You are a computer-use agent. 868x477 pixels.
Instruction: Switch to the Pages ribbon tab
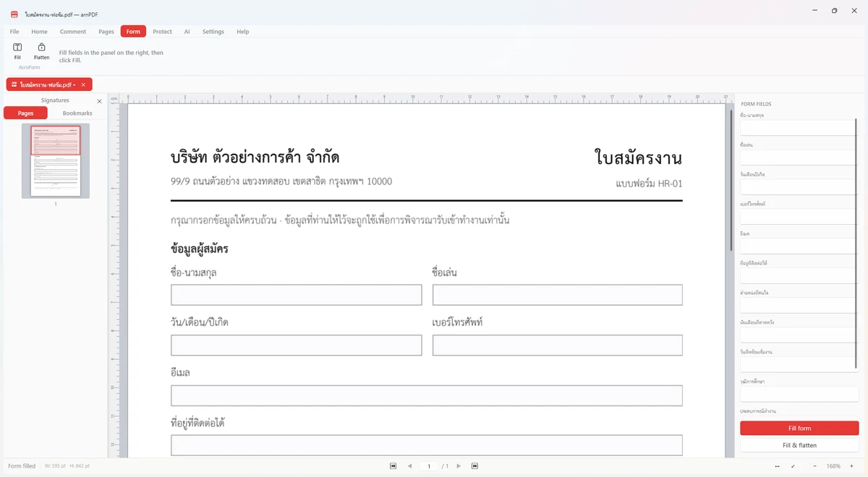tap(106, 32)
